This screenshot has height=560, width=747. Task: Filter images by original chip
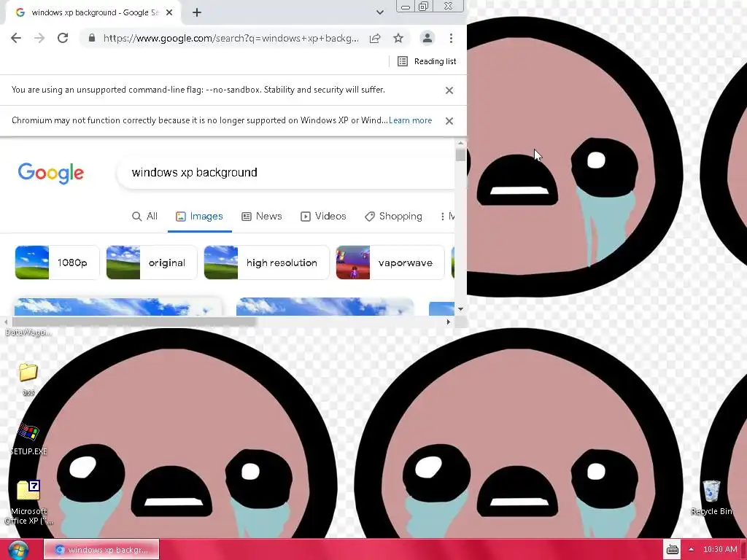click(x=152, y=262)
